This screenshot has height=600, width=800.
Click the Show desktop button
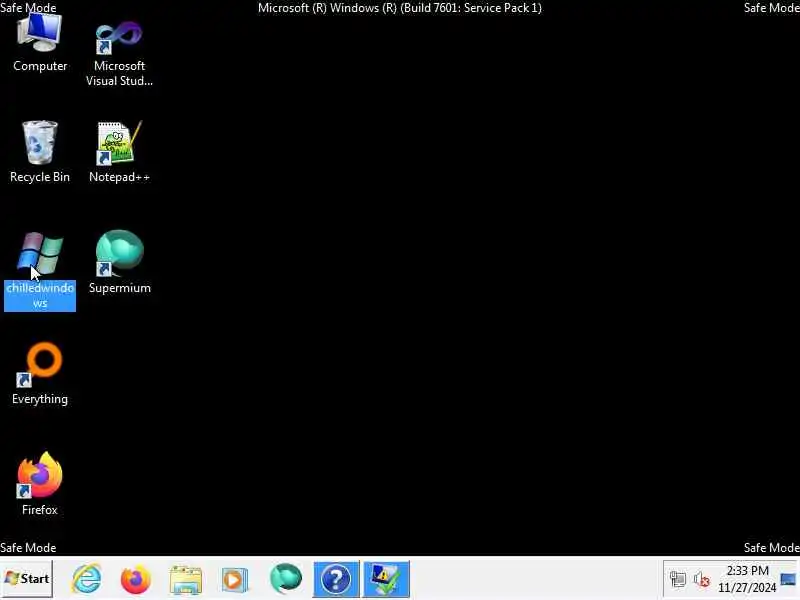point(789,579)
